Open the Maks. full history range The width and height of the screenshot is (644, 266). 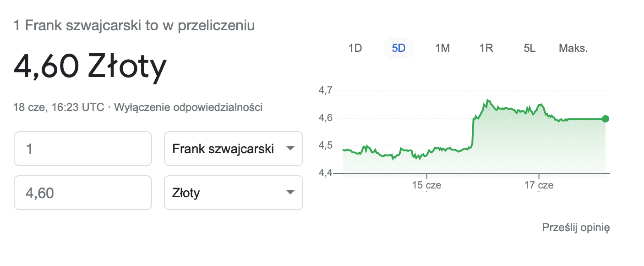pyautogui.click(x=573, y=48)
